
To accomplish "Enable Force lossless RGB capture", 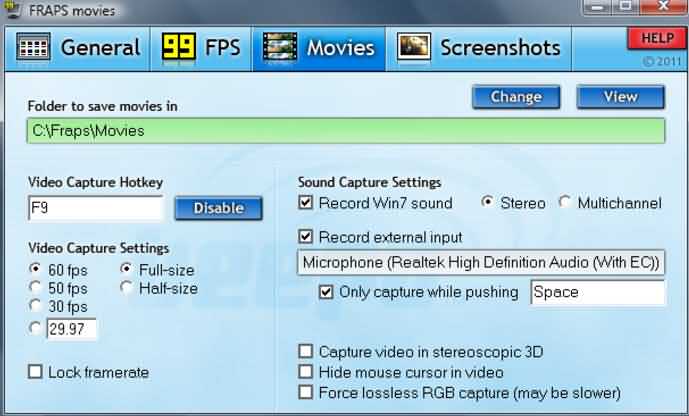I will pos(305,392).
